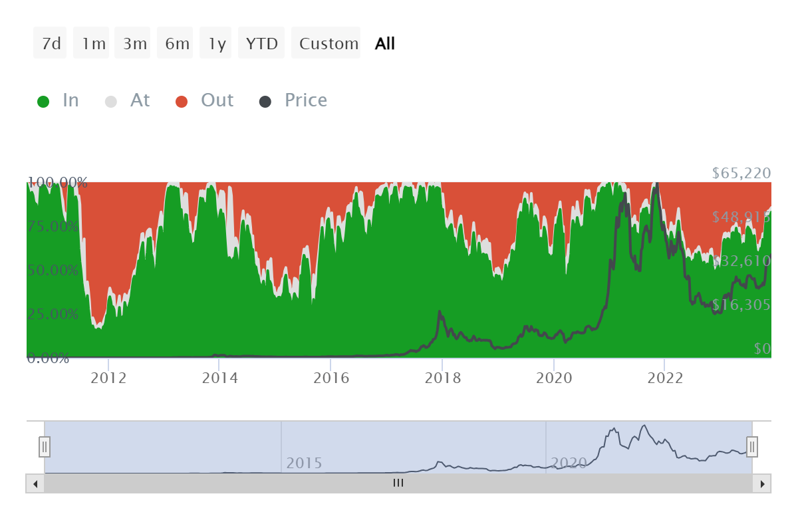The width and height of the screenshot is (798, 532).
Task: Click the right navigator range handle
Action: pyautogui.click(x=752, y=447)
